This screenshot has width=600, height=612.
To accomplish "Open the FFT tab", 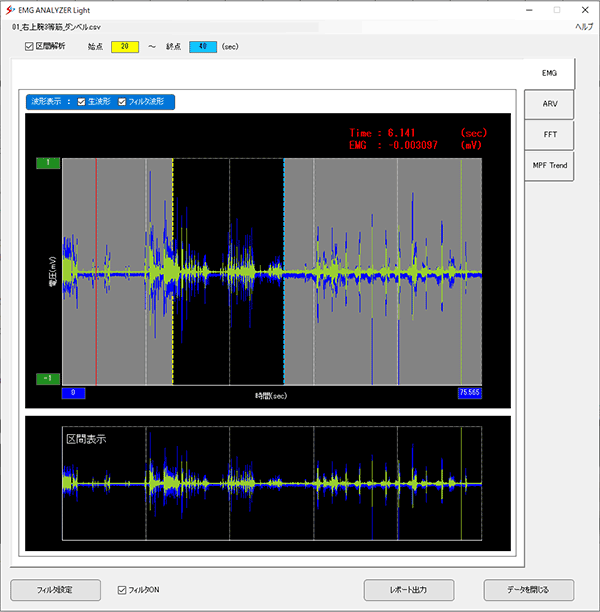I will 549,135.
